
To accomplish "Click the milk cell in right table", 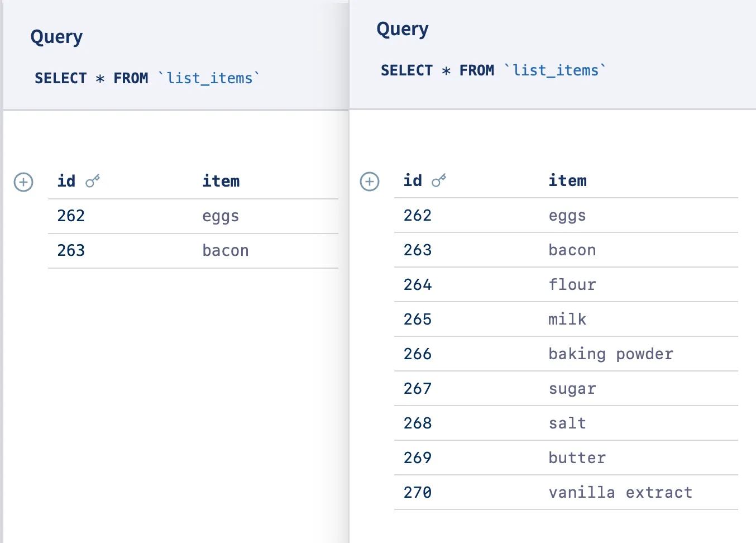I will 567,319.
